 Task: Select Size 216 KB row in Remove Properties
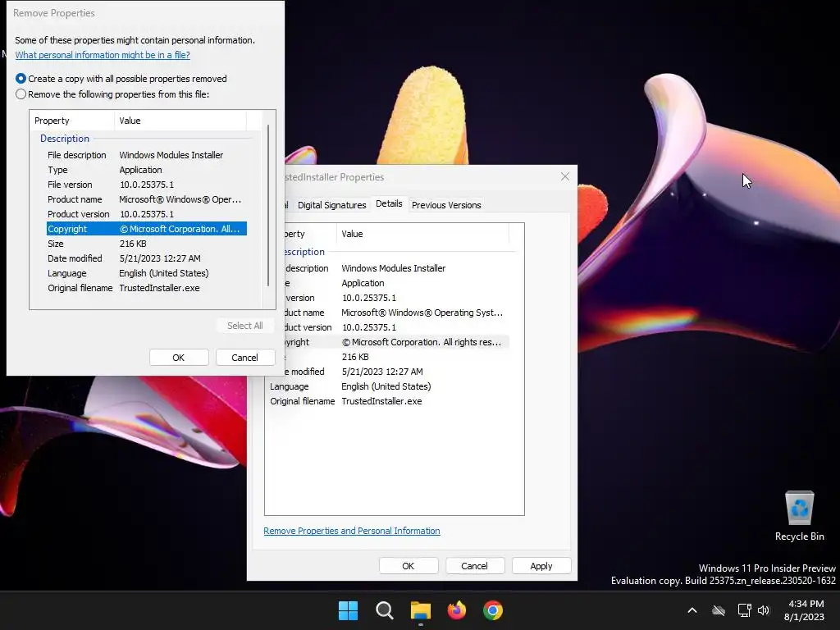(147, 243)
